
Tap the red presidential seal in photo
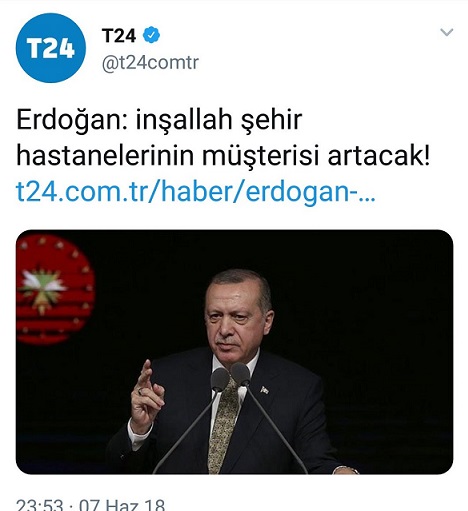coord(55,289)
